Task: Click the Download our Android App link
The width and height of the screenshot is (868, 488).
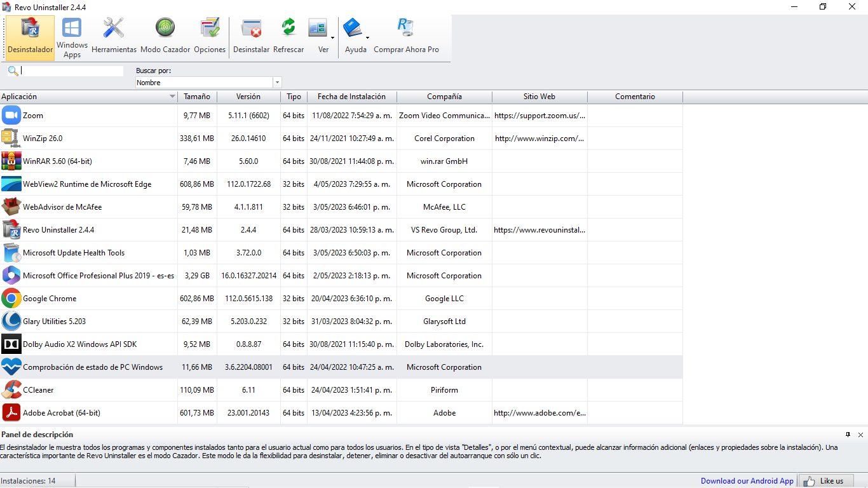Action: point(747,481)
